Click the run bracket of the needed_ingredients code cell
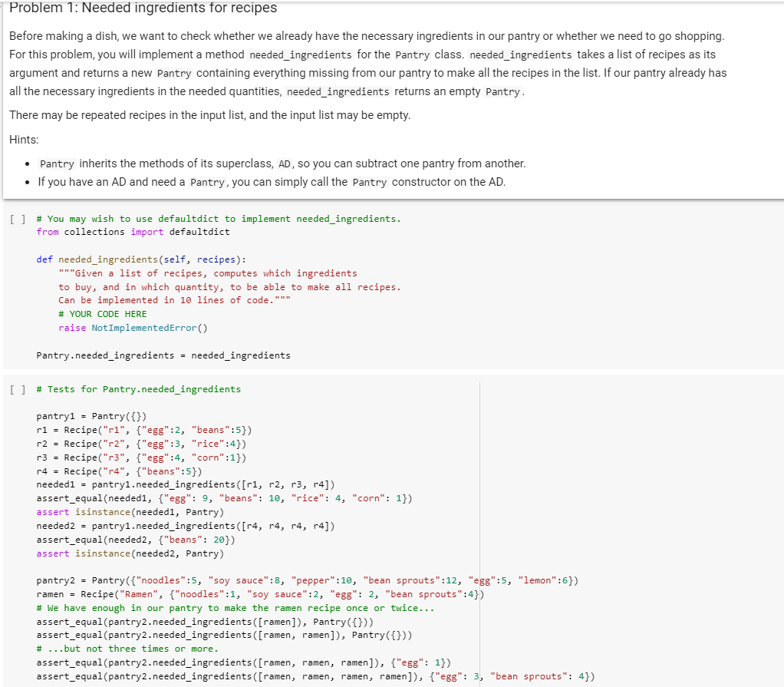The image size is (784, 687). click(x=16, y=219)
